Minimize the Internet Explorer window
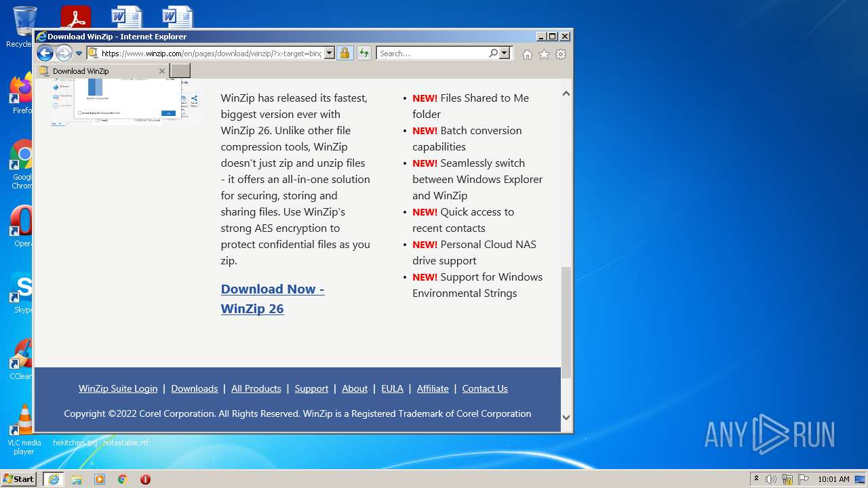This screenshot has height=488, width=868. [x=540, y=37]
